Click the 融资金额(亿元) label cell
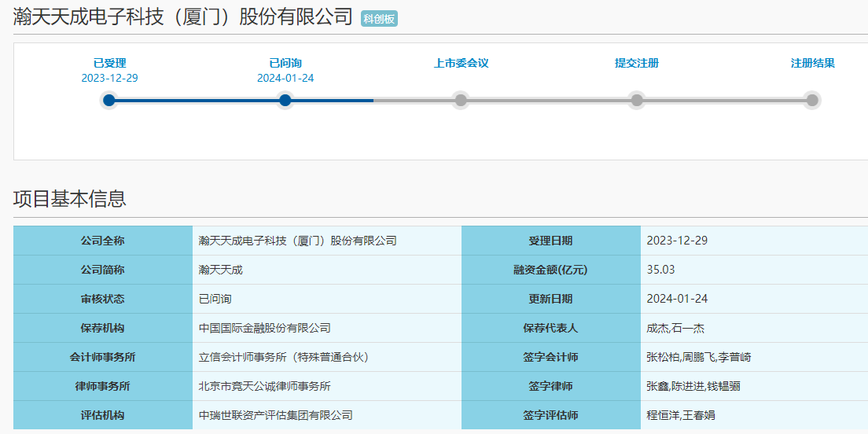 551,270
